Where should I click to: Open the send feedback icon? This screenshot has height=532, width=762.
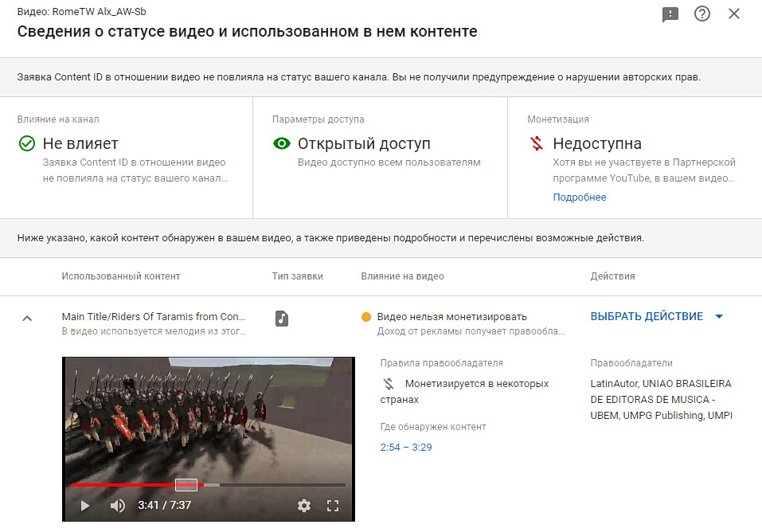[670, 14]
